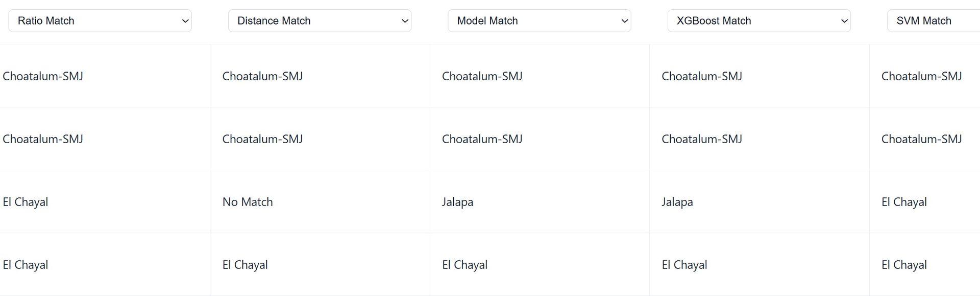This screenshot has height=296, width=980.
Task: Select last-row El Chayal under XGBoost Match
Action: point(684,265)
